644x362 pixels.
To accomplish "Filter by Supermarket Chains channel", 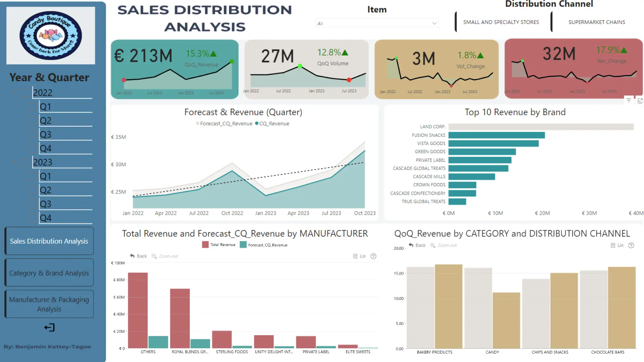I will [597, 22].
